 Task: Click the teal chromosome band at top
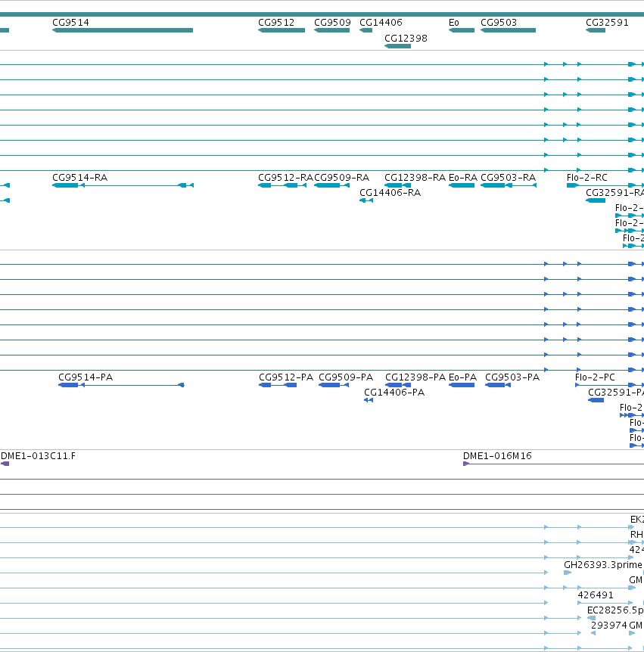point(322,14)
